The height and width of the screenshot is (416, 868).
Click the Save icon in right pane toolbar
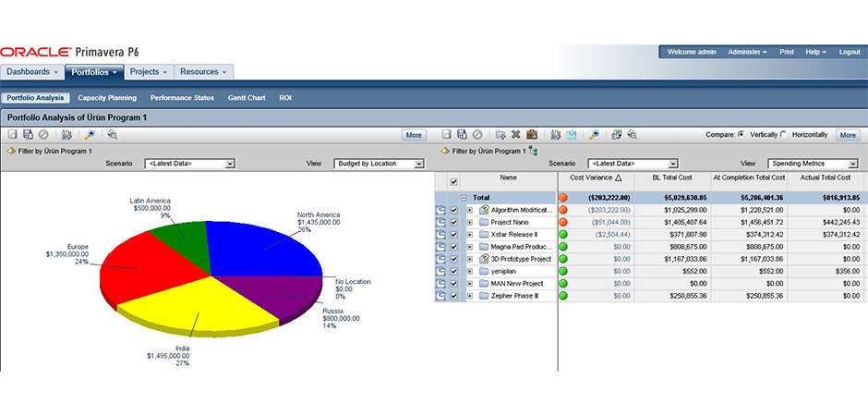click(x=447, y=135)
